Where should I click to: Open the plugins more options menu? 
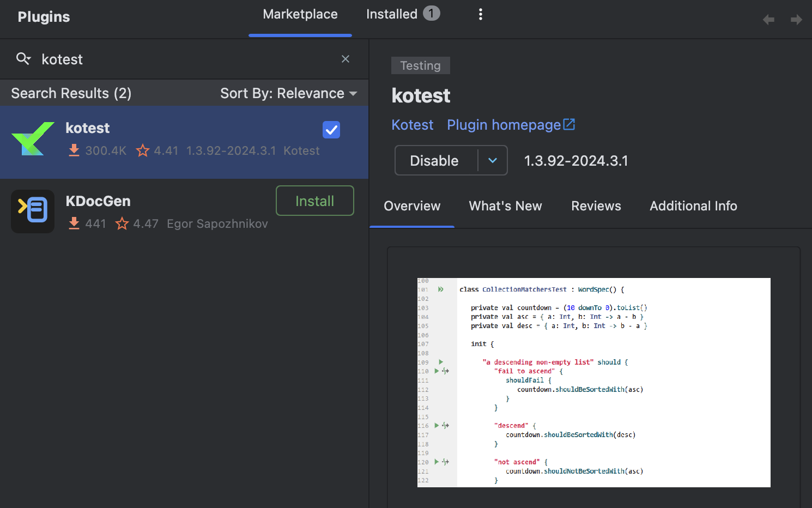(x=480, y=14)
